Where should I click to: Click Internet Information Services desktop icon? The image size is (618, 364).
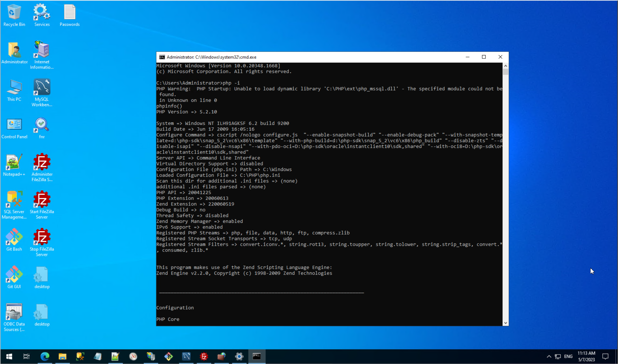pyautogui.click(x=42, y=55)
